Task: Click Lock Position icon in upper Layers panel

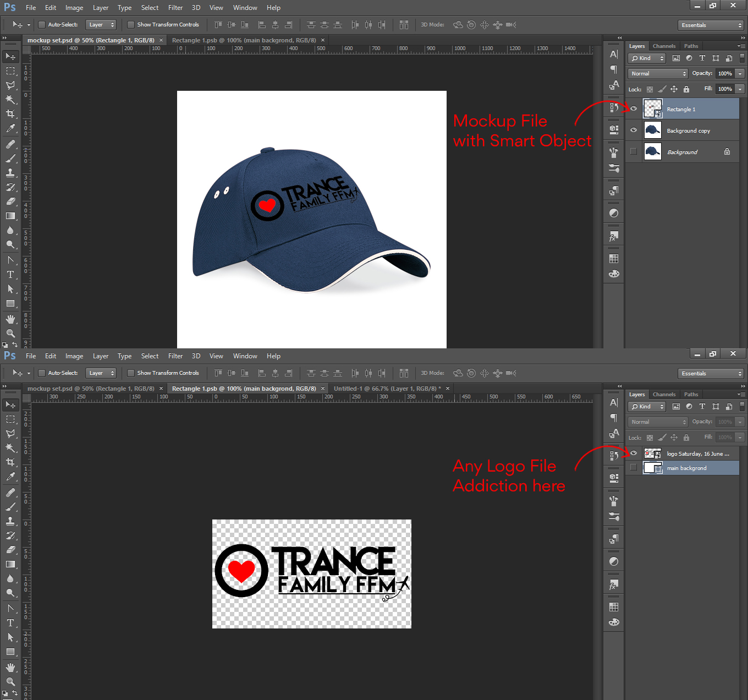Action: tap(674, 89)
